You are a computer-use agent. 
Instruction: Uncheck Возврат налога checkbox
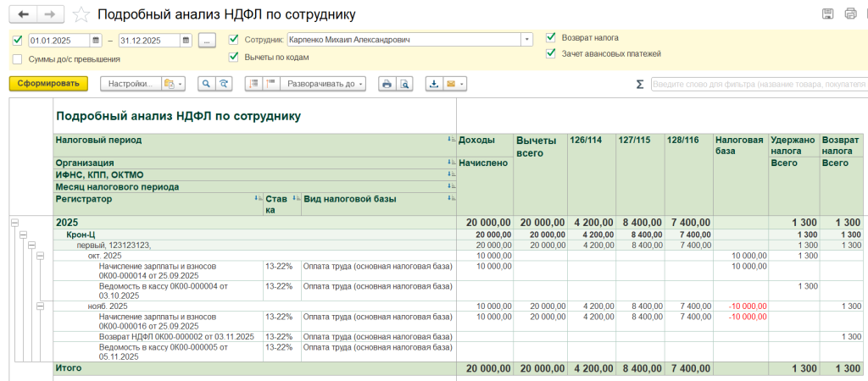550,37
